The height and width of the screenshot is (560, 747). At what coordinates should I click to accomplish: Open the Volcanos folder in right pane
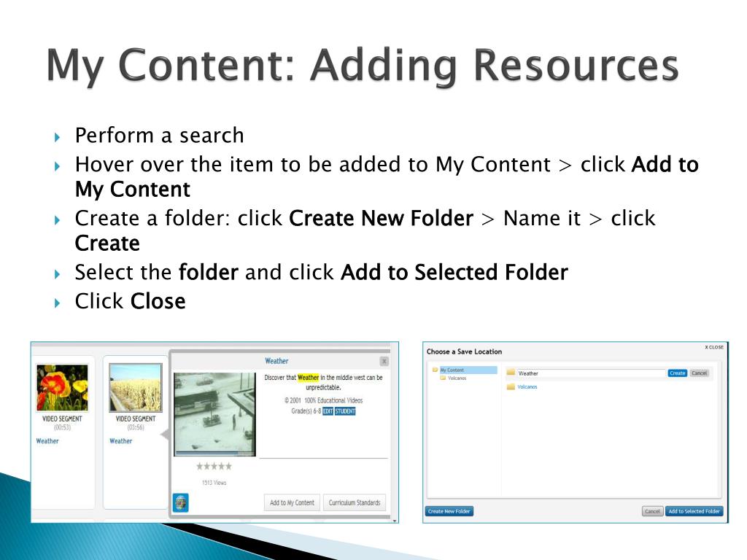tap(527, 386)
